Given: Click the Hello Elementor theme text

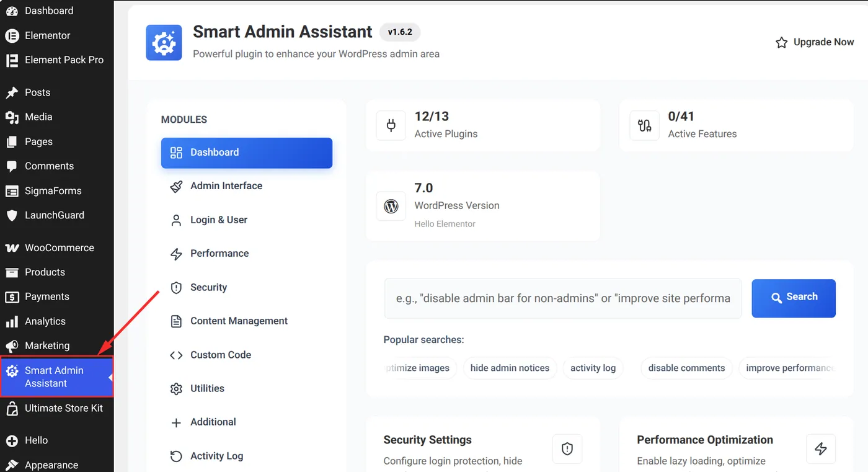Looking at the screenshot, I should coord(445,224).
